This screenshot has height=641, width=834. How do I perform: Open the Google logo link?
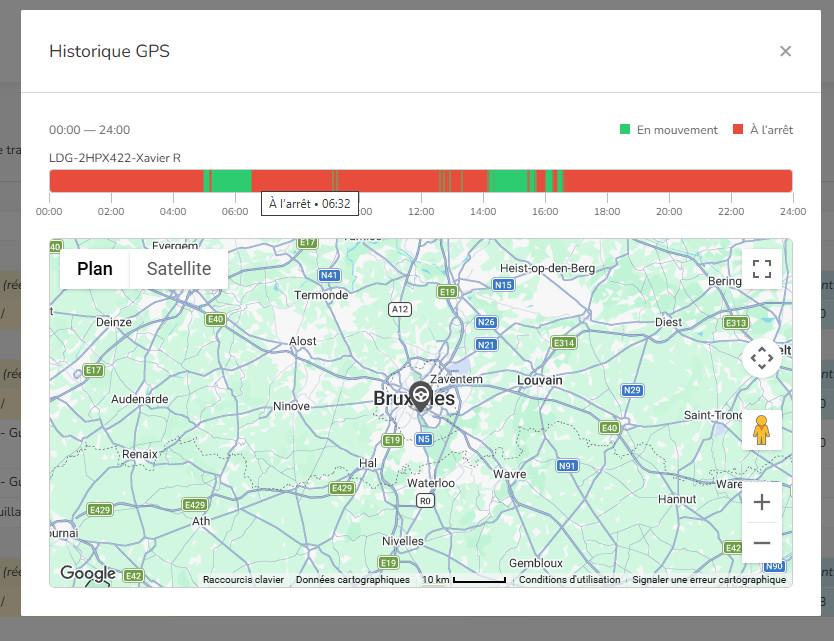pyautogui.click(x=88, y=573)
